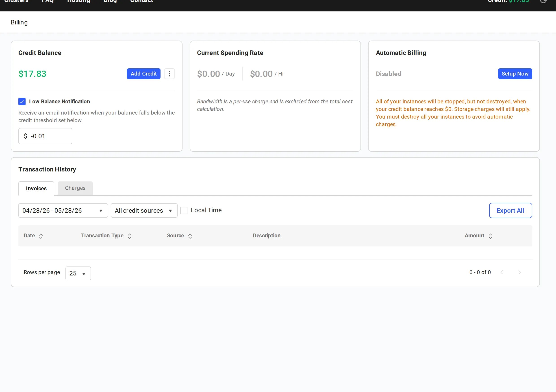Click the $0.00 / Hr spending rate
This screenshot has width=556, height=392.
(267, 74)
